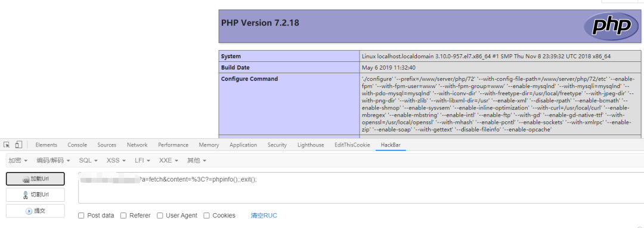This screenshot has height=228, width=644.
Task: Open the Performance tab
Action: pyautogui.click(x=173, y=145)
